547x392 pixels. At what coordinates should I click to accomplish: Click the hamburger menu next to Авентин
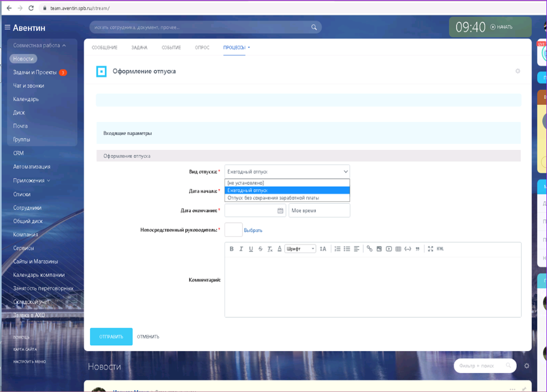(7, 27)
